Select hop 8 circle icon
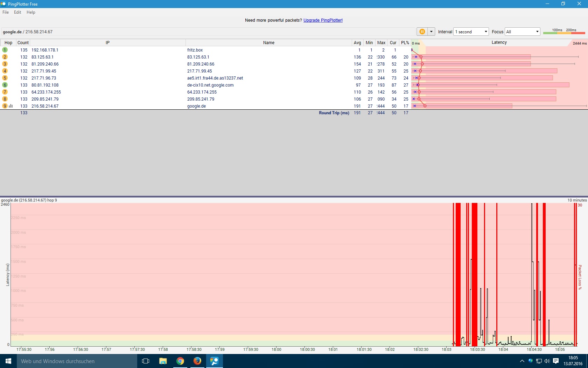Image resolution: width=588 pixels, height=368 pixels. coord(5,99)
